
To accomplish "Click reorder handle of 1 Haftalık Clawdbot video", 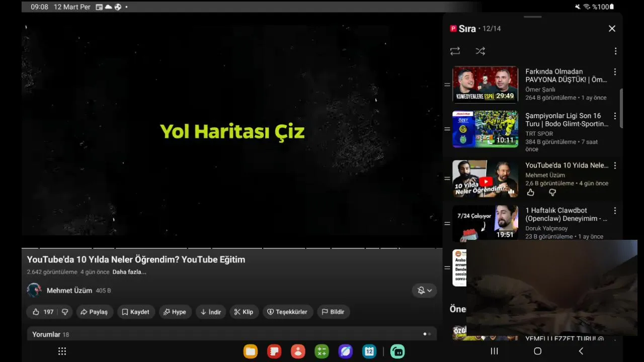I will click(x=447, y=224).
